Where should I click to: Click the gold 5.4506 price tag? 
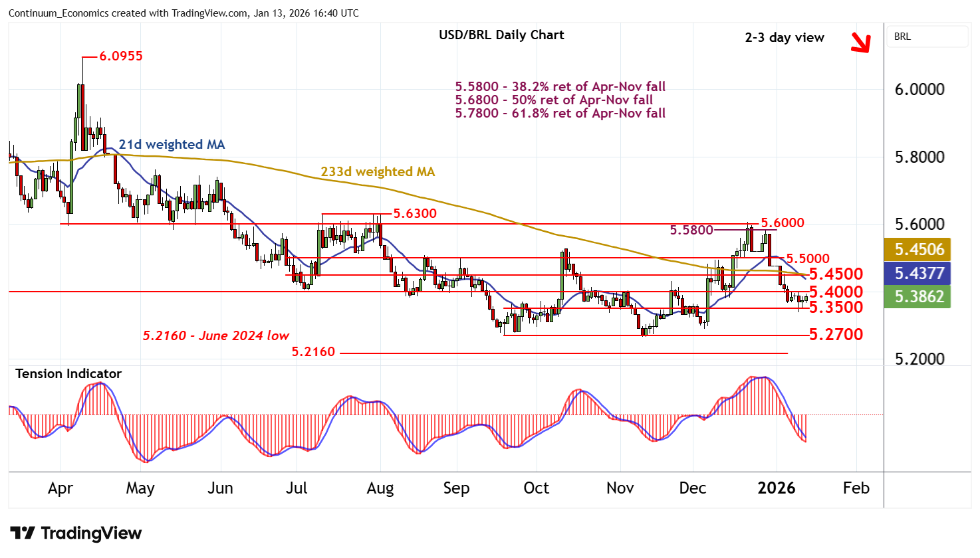click(919, 249)
